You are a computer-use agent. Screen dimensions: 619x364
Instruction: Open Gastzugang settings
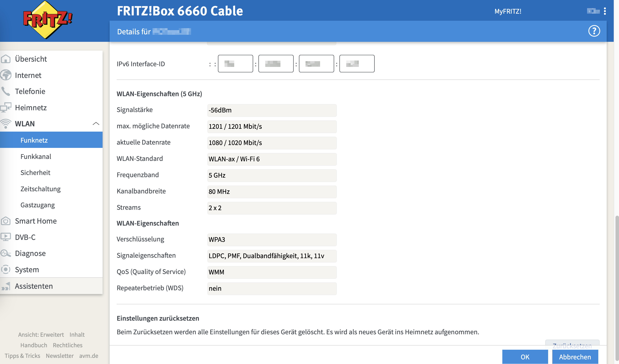pos(38,205)
